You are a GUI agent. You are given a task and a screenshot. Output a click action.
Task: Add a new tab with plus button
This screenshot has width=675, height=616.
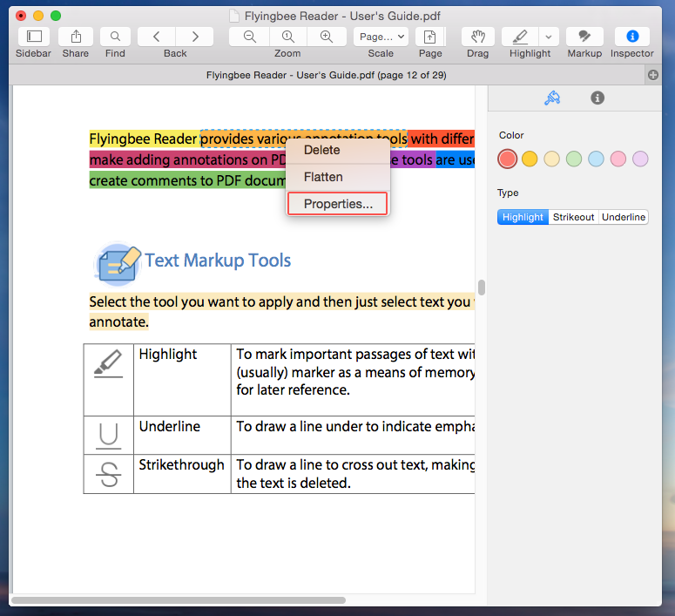tap(653, 75)
